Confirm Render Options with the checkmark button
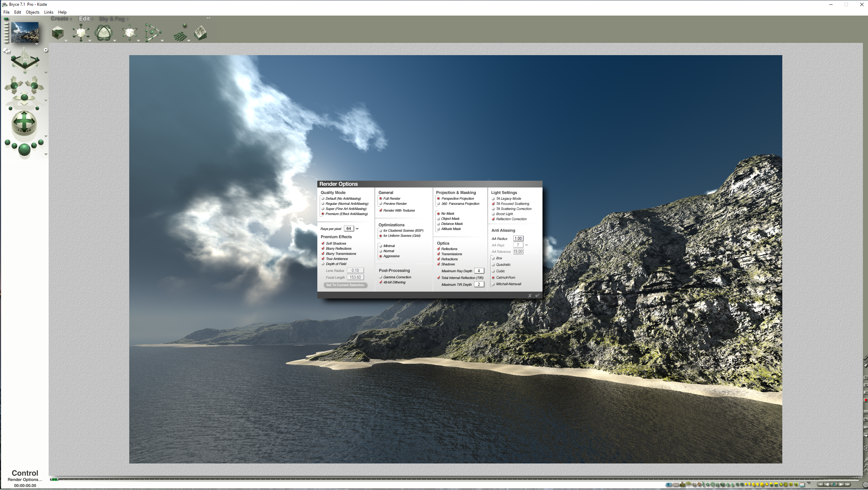The image size is (868, 490). coord(537,295)
